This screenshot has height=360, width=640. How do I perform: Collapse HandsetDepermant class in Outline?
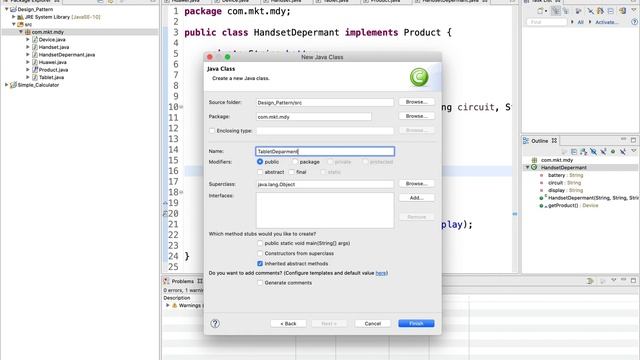coord(527,167)
